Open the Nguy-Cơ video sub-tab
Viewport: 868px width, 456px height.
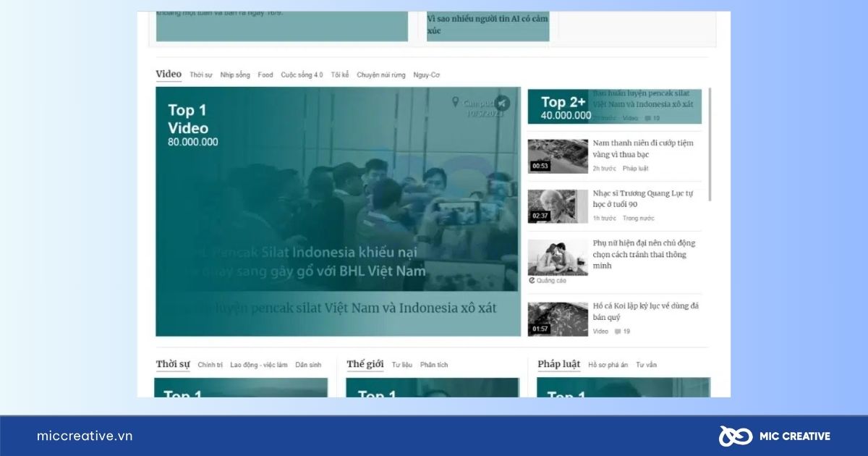427,75
